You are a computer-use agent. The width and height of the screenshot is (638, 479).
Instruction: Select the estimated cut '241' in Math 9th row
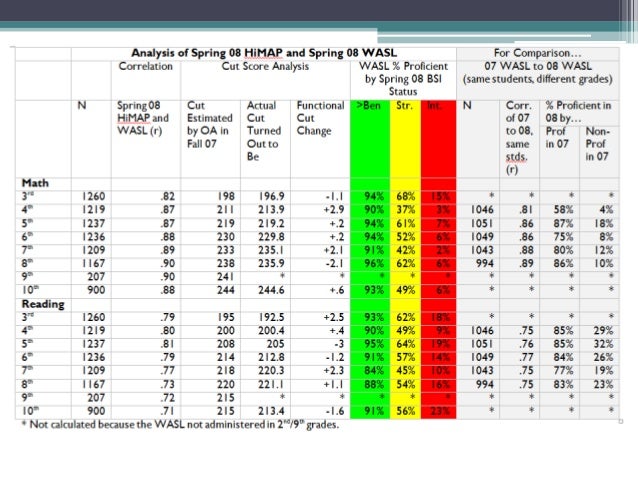[226, 277]
